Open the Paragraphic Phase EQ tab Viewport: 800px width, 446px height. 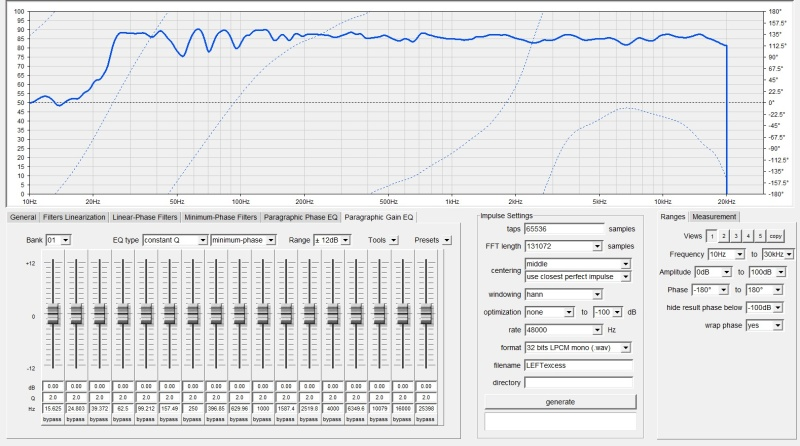click(300, 216)
